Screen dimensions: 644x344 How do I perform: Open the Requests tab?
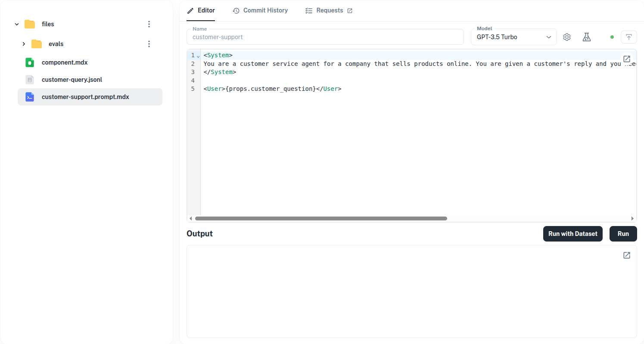[x=329, y=10]
